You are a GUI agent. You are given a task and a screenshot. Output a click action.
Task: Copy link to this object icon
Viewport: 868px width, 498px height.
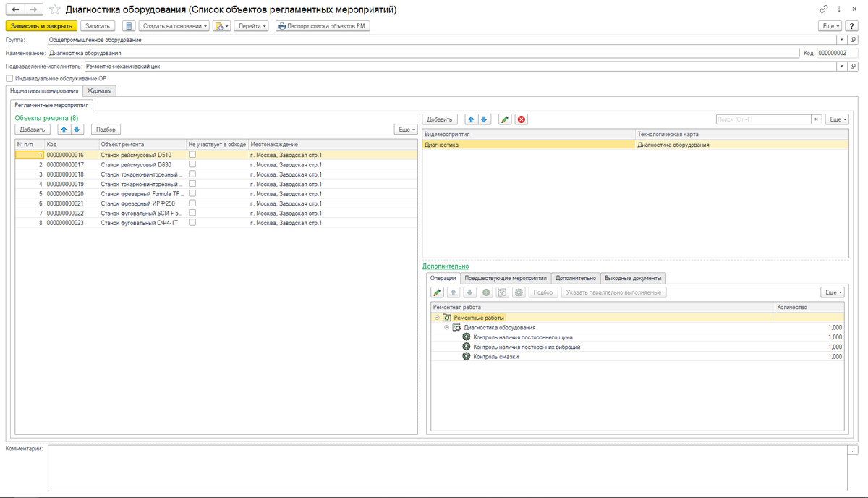[x=824, y=10]
